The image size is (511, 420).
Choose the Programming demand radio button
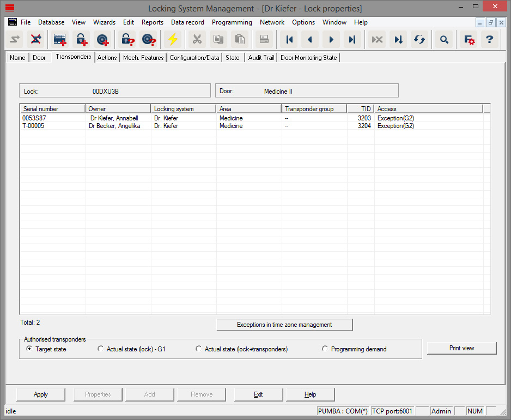click(325, 349)
